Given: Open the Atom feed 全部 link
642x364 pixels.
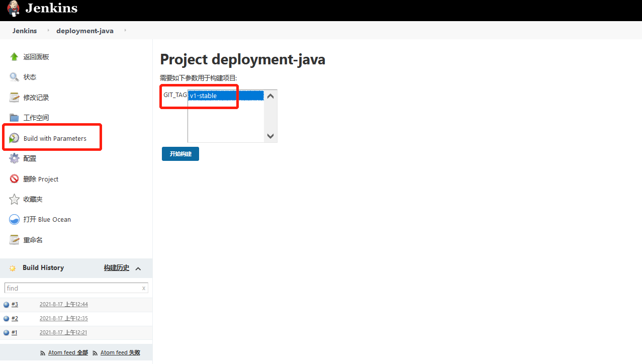Looking at the screenshot, I should (68, 353).
